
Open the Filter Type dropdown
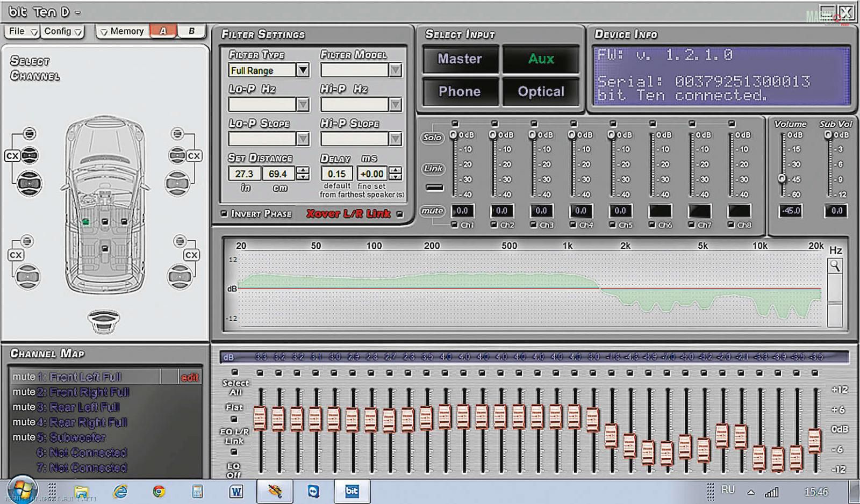coord(303,70)
